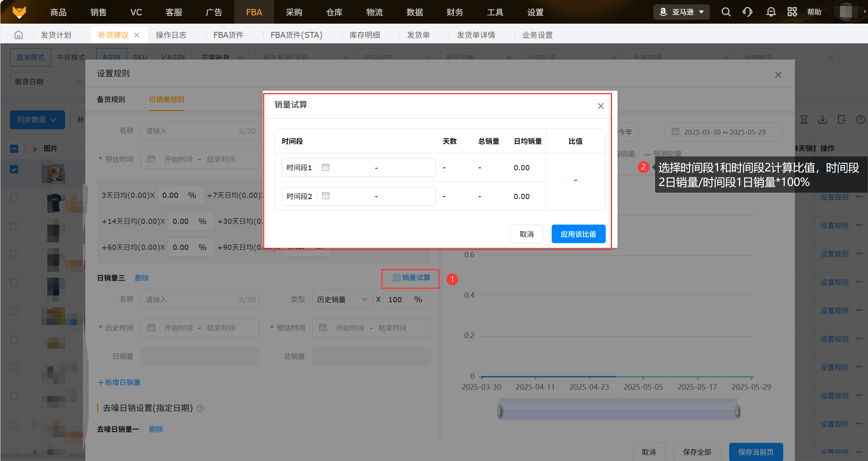Click 取消 in the 销量试算 dialog
The height and width of the screenshot is (461, 868).
[x=526, y=234]
